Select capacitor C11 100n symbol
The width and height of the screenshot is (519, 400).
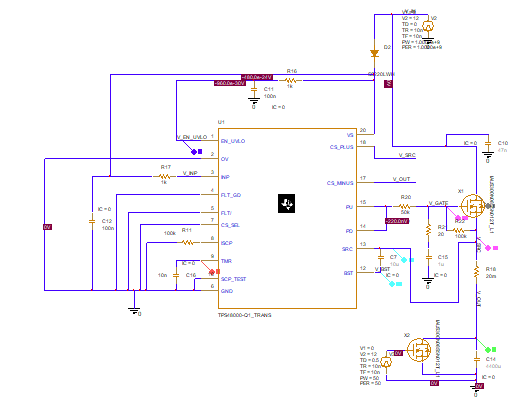[x=254, y=90]
